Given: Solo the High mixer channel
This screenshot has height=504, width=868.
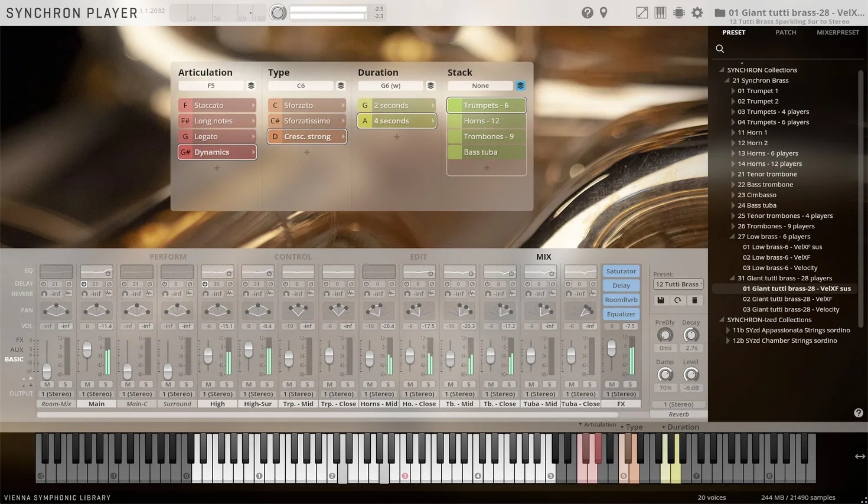Looking at the screenshot, I should pyautogui.click(x=226, y=384).
